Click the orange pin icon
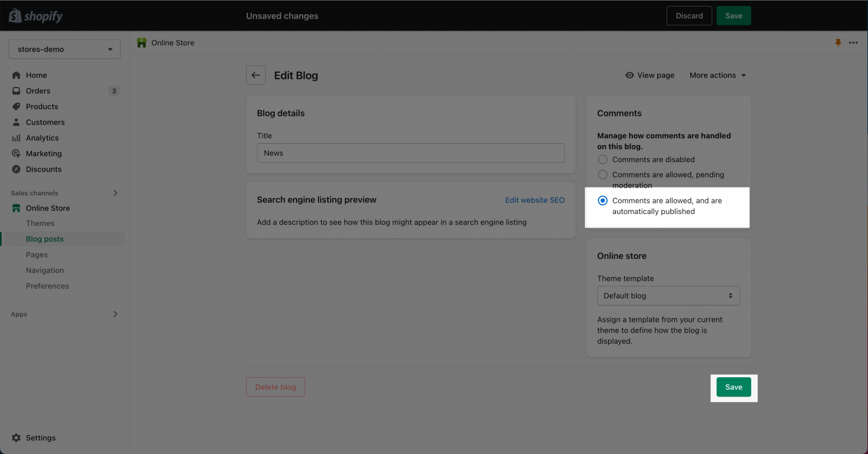The height and width of the screenshot is (454, 868). click(838, 43)
